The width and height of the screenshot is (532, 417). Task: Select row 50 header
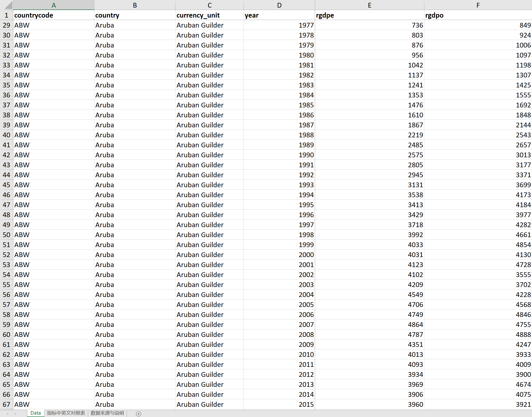coord(7,235)
